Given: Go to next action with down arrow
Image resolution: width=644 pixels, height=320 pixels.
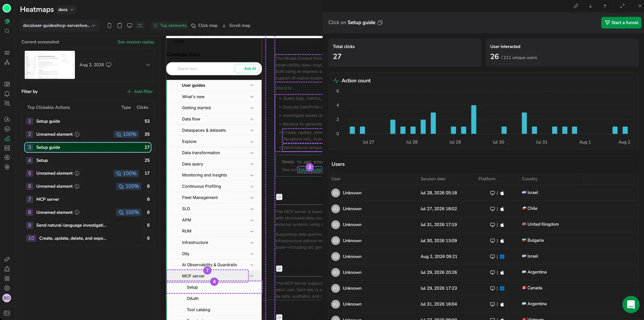Looking at the screenshot, I should (590, 6).
